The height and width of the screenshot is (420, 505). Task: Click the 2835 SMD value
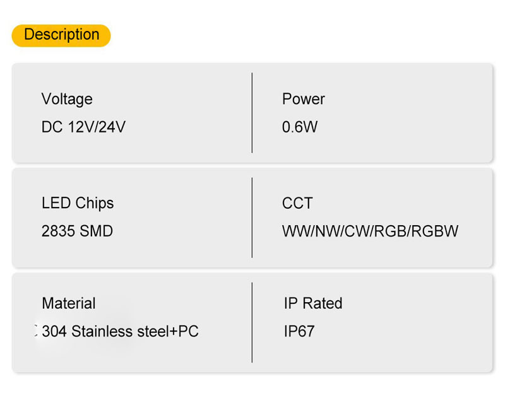[x=77, y=231]
